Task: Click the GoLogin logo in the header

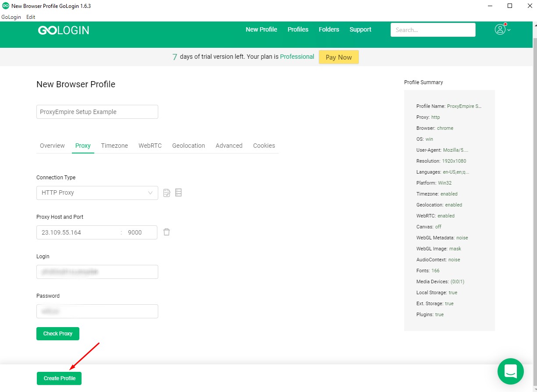Action: click(63, 30)
